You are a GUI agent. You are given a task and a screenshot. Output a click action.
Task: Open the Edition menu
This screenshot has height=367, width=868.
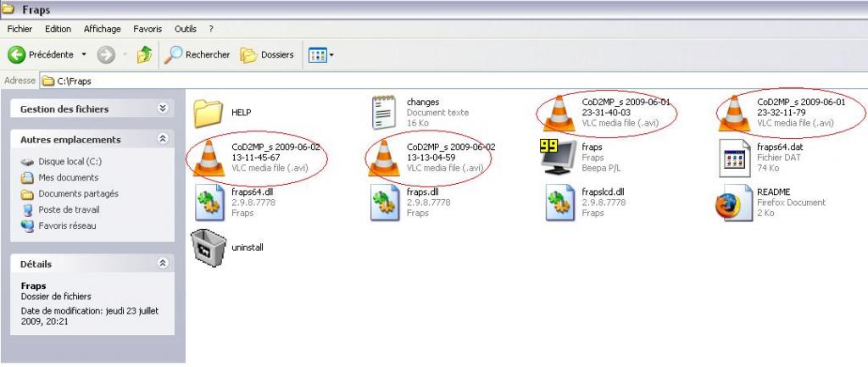58,29
